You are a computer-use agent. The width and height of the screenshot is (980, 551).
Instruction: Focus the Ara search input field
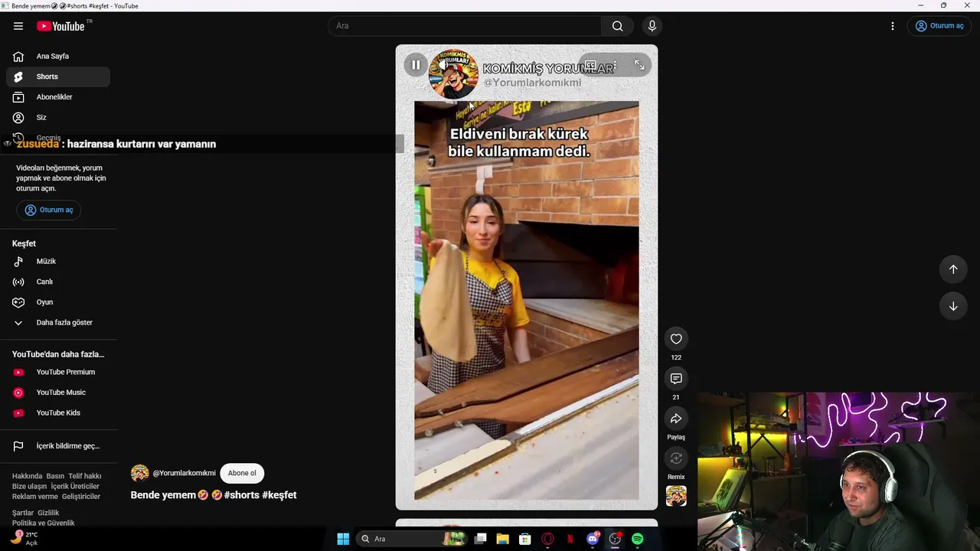[465, 26]
